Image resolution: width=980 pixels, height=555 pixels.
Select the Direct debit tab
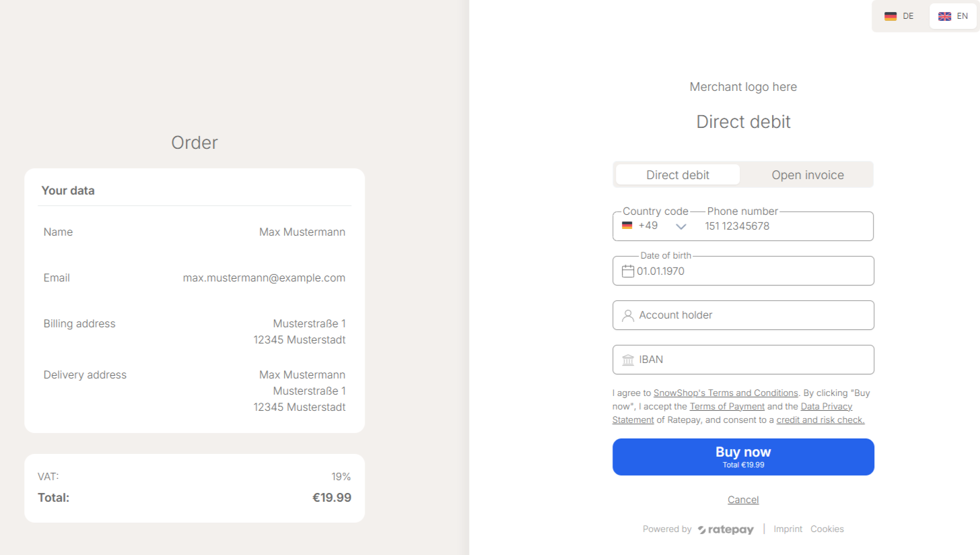678,175
